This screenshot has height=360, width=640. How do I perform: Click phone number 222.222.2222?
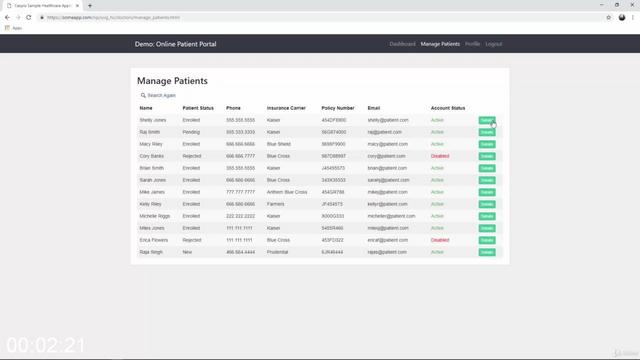point(240,216)
